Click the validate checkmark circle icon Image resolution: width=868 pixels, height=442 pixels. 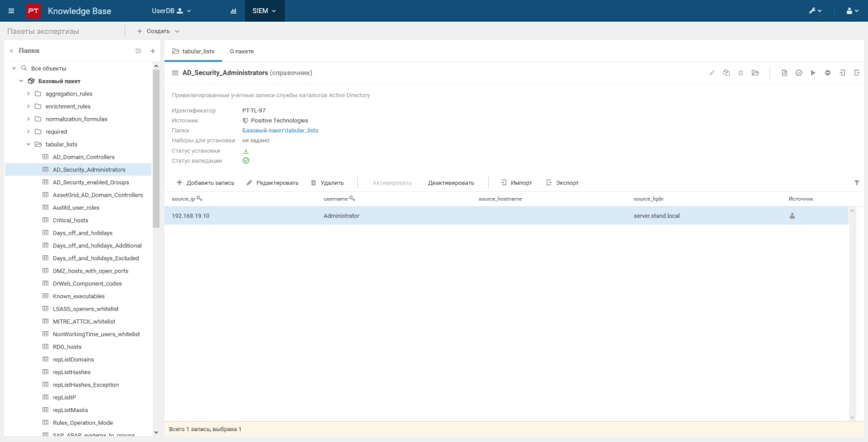(799, 73)
